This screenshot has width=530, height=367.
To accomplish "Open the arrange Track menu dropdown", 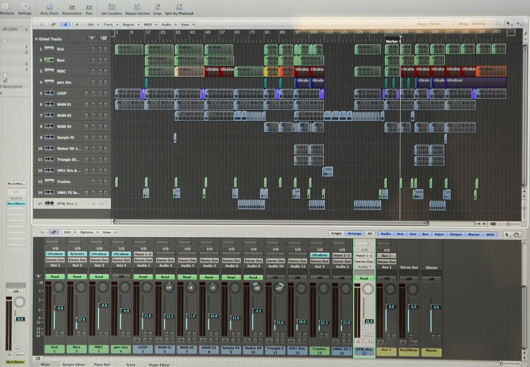I will pyautogui.click(x=110, y=24).
